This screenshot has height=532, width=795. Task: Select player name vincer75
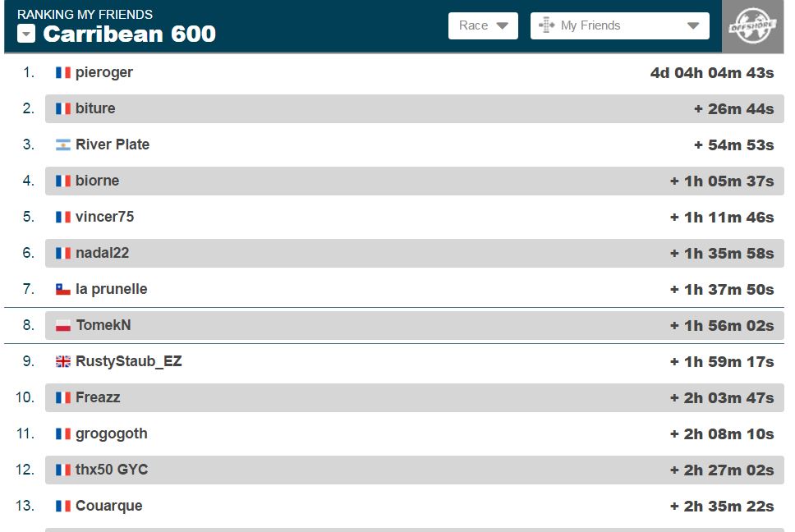(105, 217)
